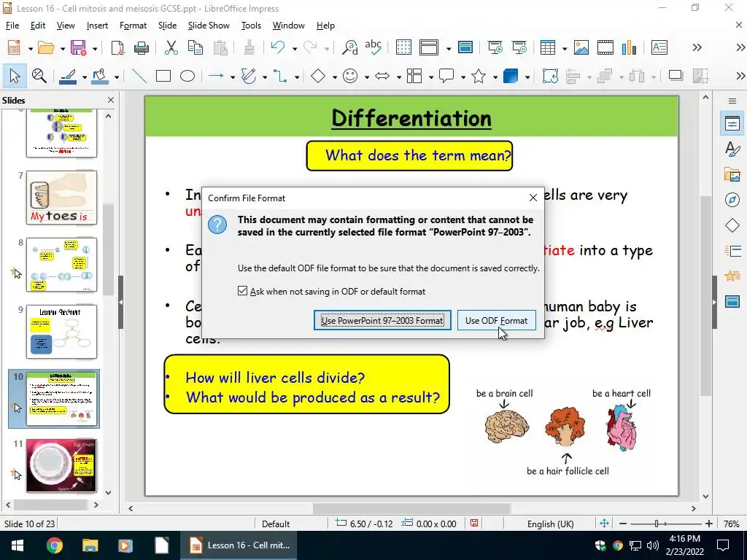The image size is (747, 560).
Task: Click Use PowerPoint 97–2003 Format button
Action: (x=382, y=320)
